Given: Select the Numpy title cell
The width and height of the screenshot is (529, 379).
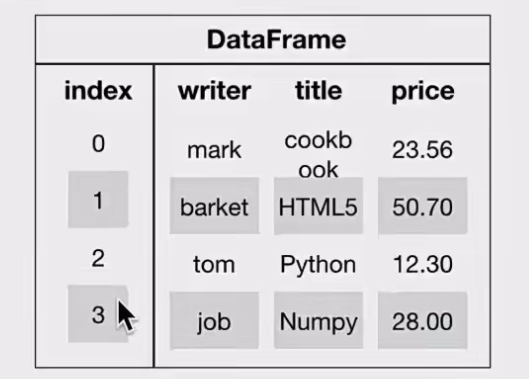Looking at the screenshot, I should point(318,320).
